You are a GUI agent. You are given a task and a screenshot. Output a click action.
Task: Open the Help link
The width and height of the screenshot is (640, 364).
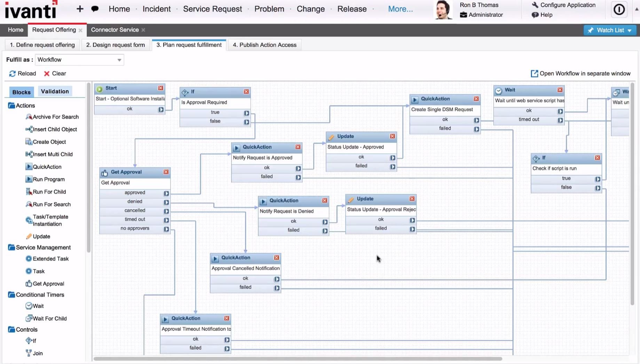pyautogui.click(x=542, y=15)
